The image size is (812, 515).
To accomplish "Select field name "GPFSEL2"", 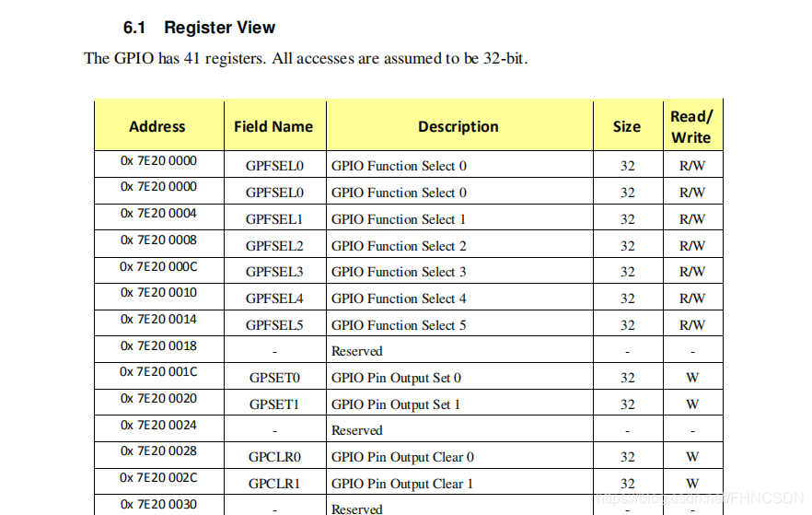I will [x=274, y=246].
